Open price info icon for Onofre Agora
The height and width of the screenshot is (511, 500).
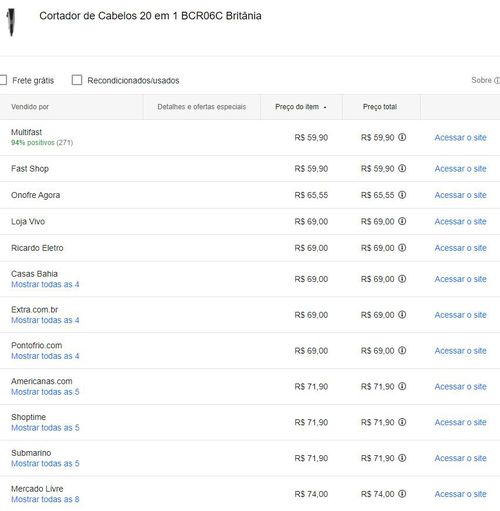402,195
